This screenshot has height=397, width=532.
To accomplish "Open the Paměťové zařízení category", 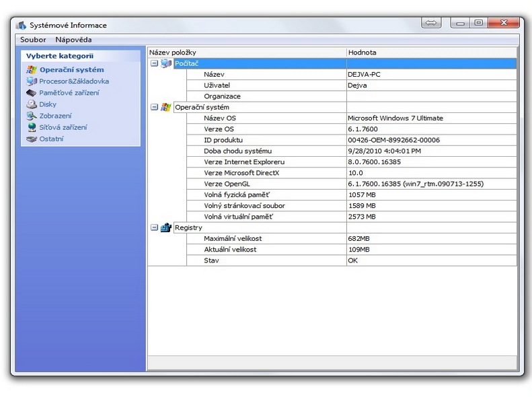I will pos(69,93).
